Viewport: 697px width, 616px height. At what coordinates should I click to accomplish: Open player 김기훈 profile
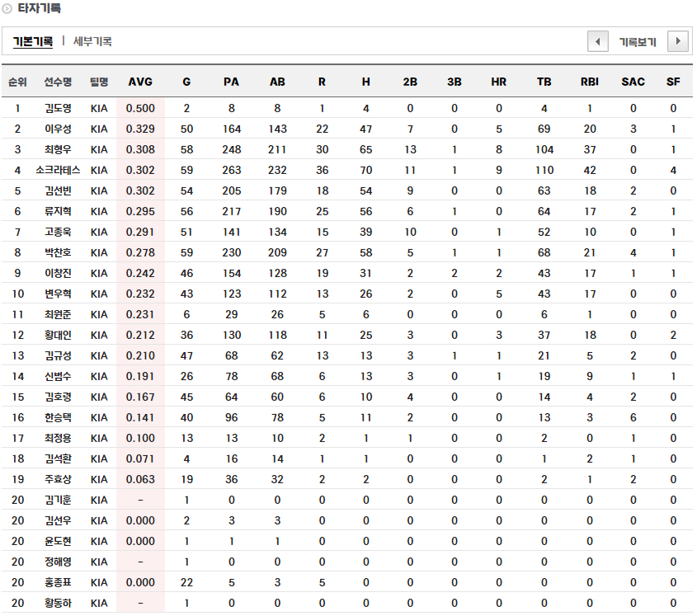click(58, 500)
